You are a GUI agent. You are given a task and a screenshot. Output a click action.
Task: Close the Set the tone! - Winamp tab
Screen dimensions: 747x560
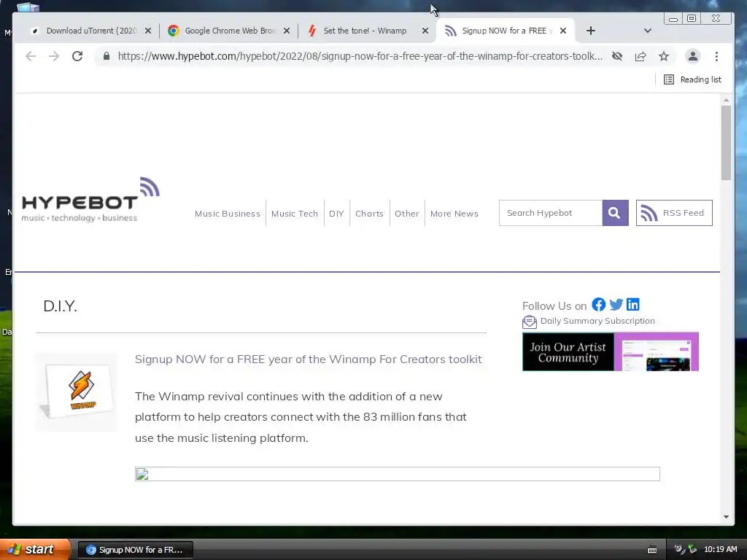(x=425, y=31)
